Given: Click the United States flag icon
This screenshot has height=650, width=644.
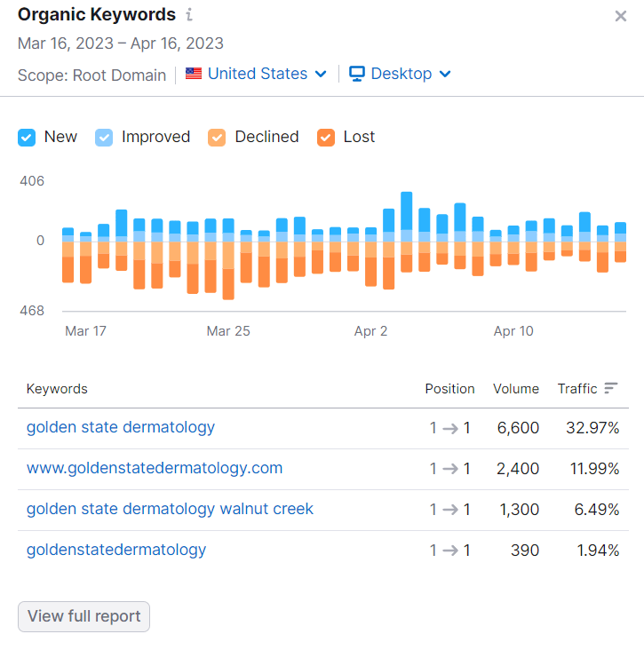Looking at the screenshot, I should tap(194, 74).
